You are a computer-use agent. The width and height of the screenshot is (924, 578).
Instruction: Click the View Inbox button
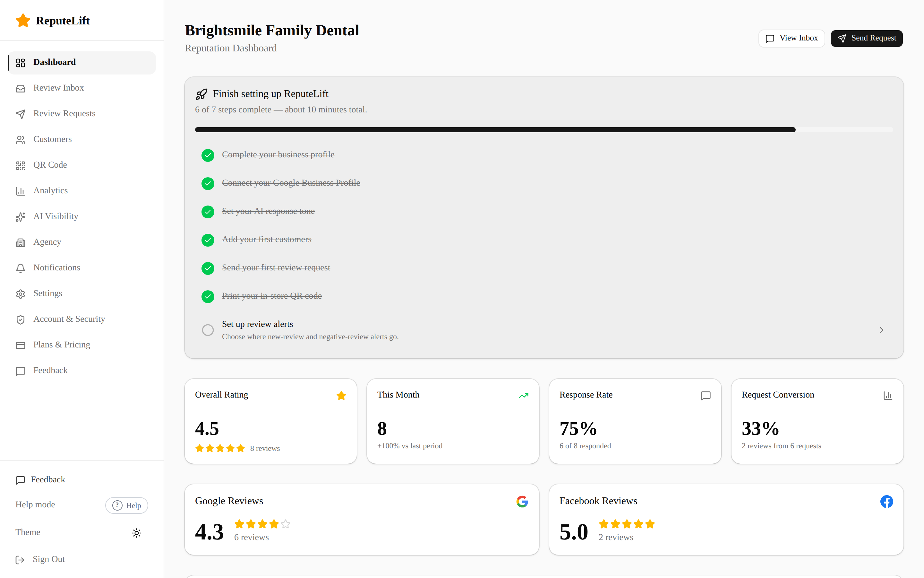(791, 38)
